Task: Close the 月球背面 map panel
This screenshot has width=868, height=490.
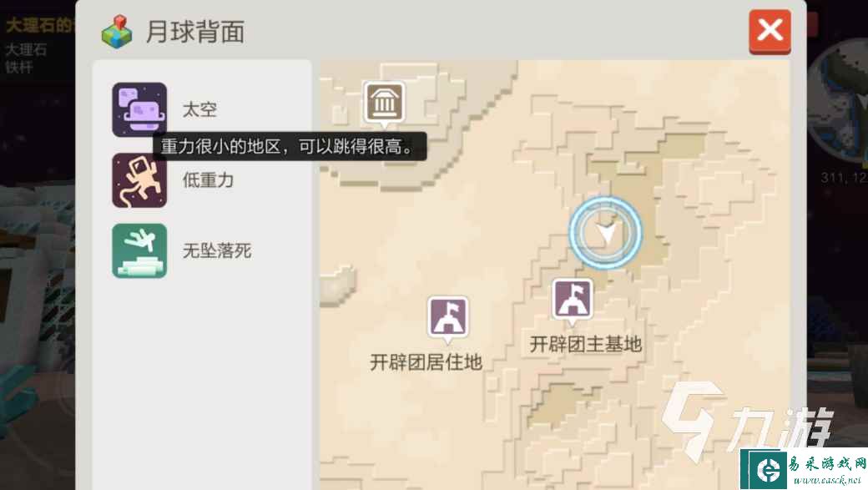Action: 770,32
